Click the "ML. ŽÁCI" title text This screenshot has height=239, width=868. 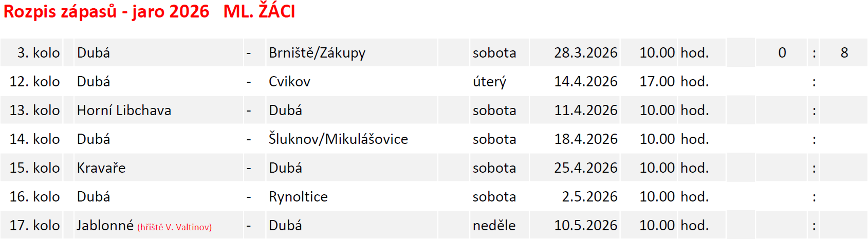pos(259,12)
